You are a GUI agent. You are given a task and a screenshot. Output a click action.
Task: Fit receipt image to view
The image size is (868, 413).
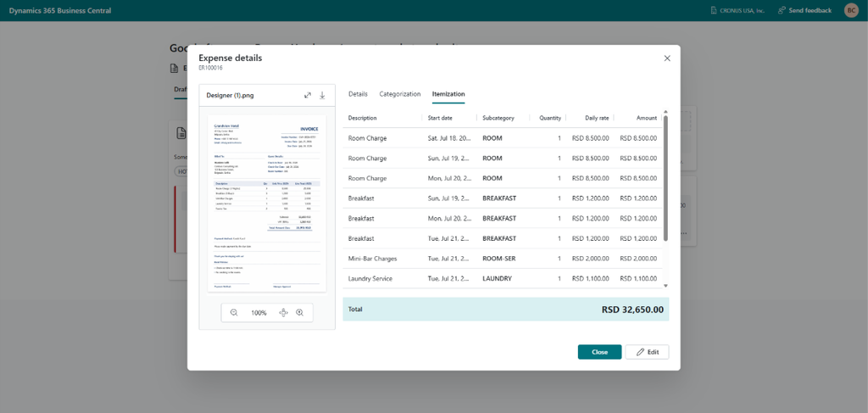[x=283, y=313]
